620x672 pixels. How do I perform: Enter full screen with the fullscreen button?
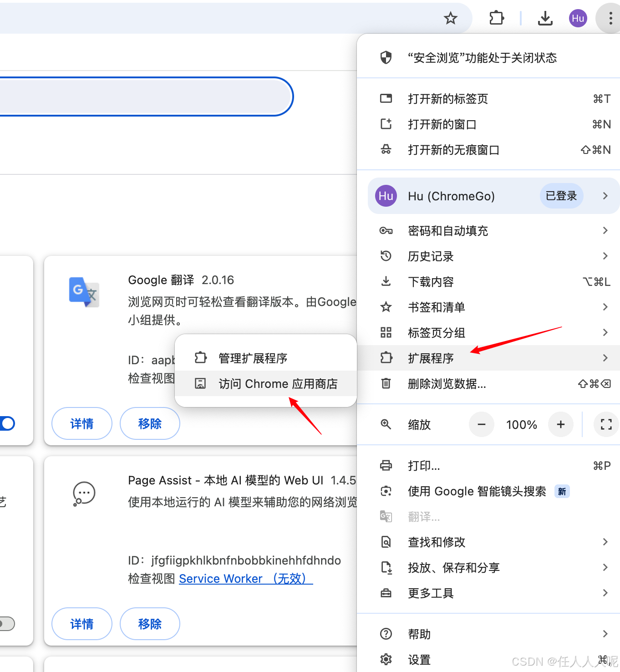tap(606, 424)
